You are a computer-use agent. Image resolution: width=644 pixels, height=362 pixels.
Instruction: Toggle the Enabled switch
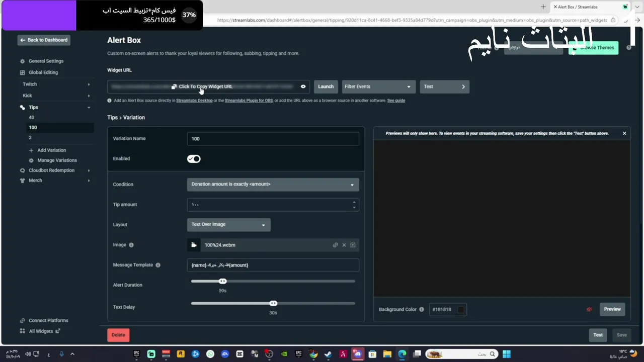click(x=194, y=159)
